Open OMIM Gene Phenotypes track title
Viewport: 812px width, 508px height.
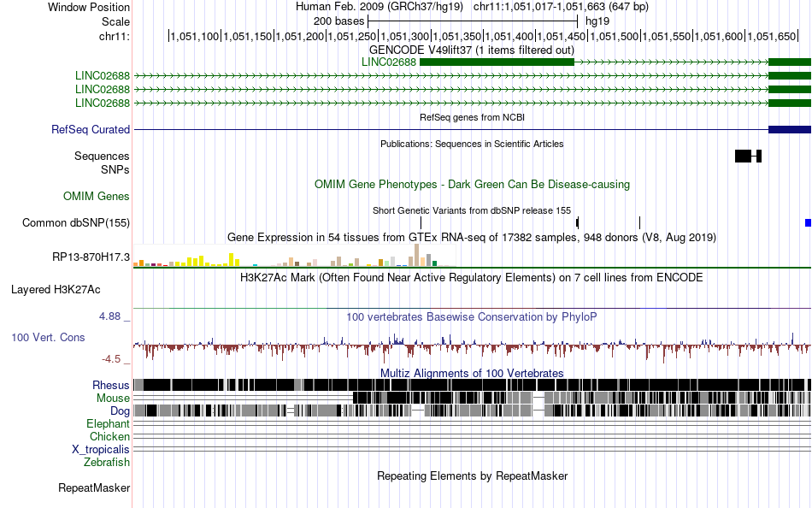click(x=472, y=185)
